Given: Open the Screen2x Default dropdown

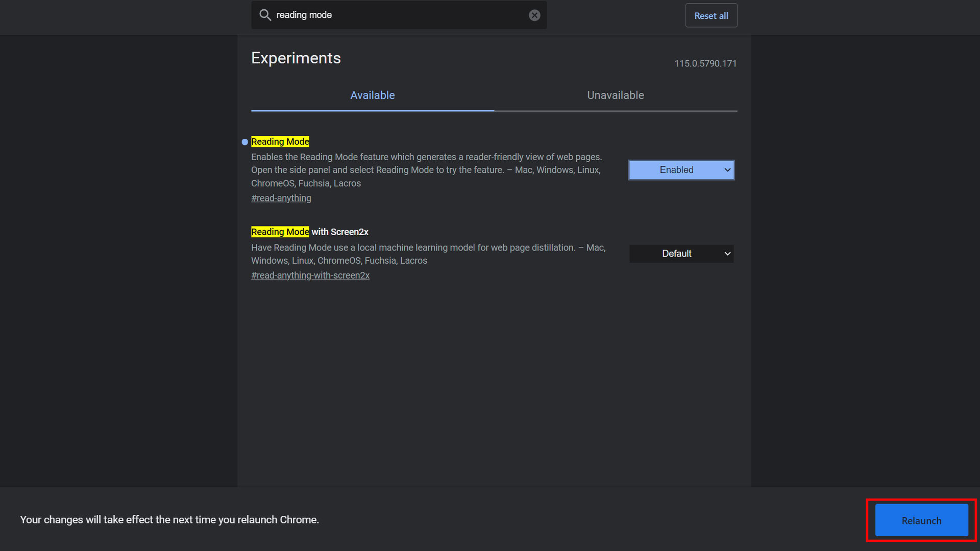Looking at the screenshot, I should click(676, 254).
